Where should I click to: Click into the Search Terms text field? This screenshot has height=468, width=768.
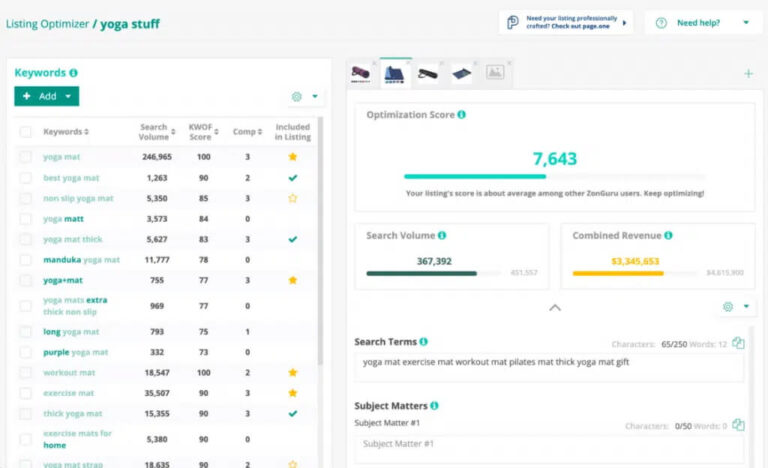[549, 367]
